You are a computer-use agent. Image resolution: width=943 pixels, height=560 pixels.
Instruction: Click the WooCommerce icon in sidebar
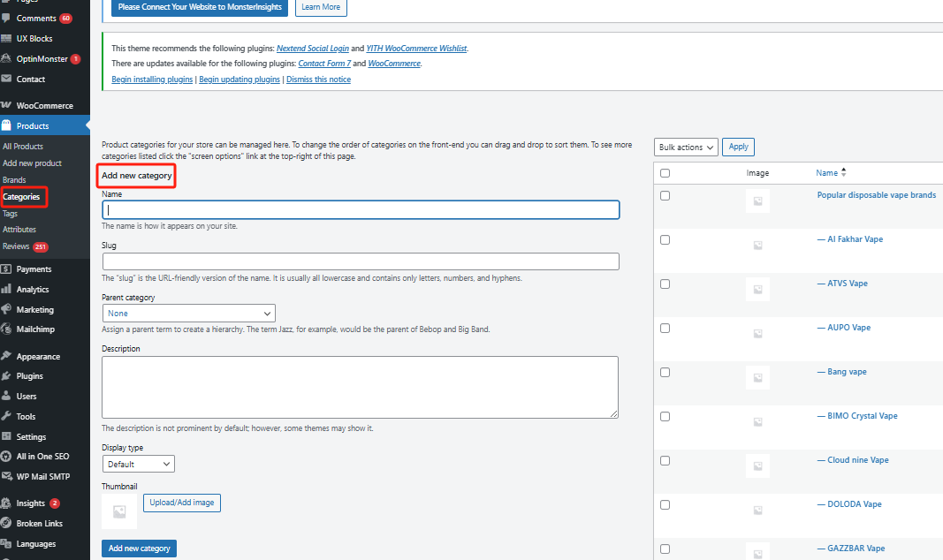coord(7,106)
